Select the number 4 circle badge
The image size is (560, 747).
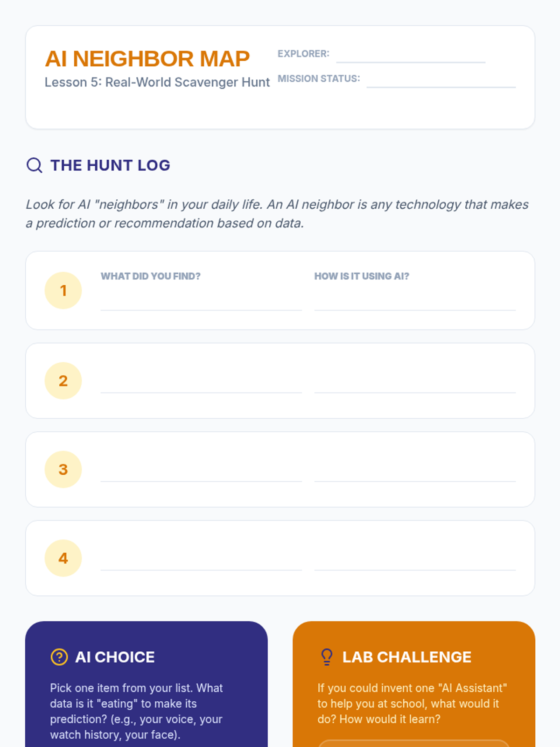point(63,558)
